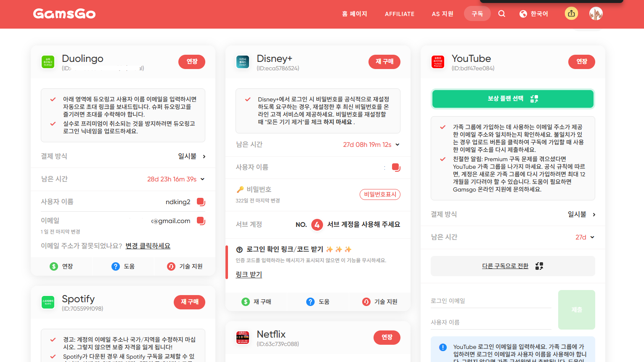
Task: Click the 비밀번호표시 button
Action: [x=380, y=194]
